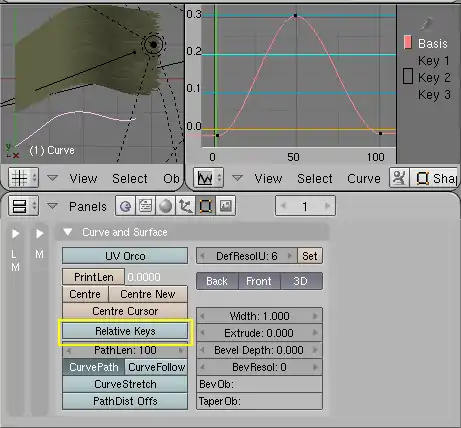
Task: Click the icon left of the Shape selector
Action: coord(399,178)
